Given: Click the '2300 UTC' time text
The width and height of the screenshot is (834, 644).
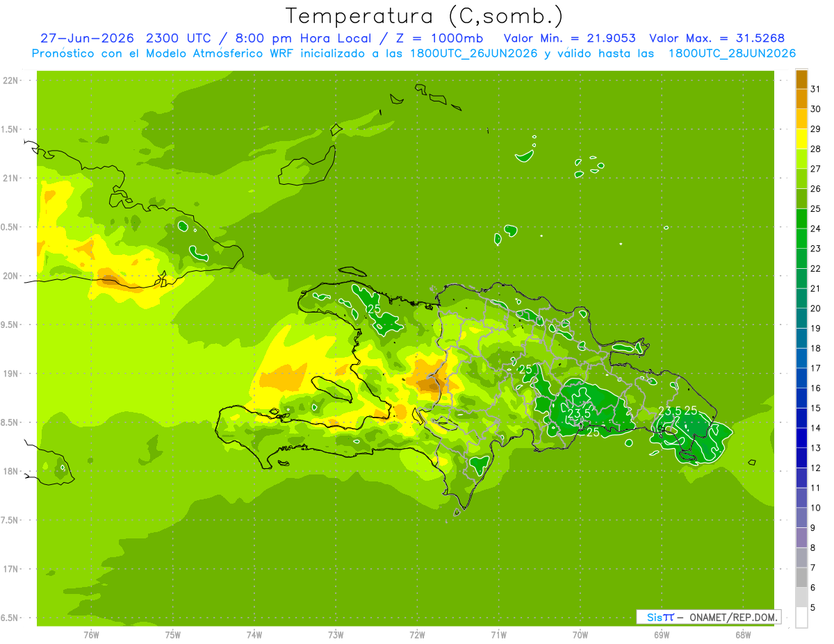Looking at the screenshot, I should pos(179,38).
